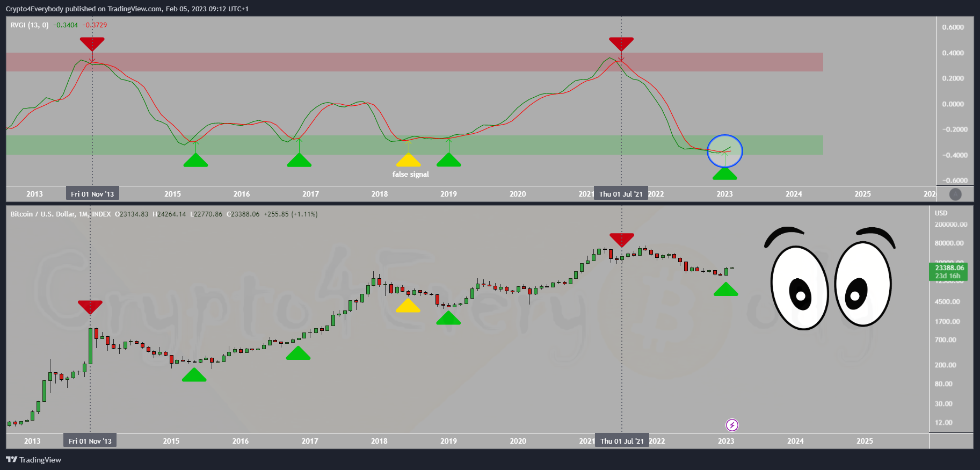Click the 2025 label on the Bitcoin time axis

tap(865, 441)
